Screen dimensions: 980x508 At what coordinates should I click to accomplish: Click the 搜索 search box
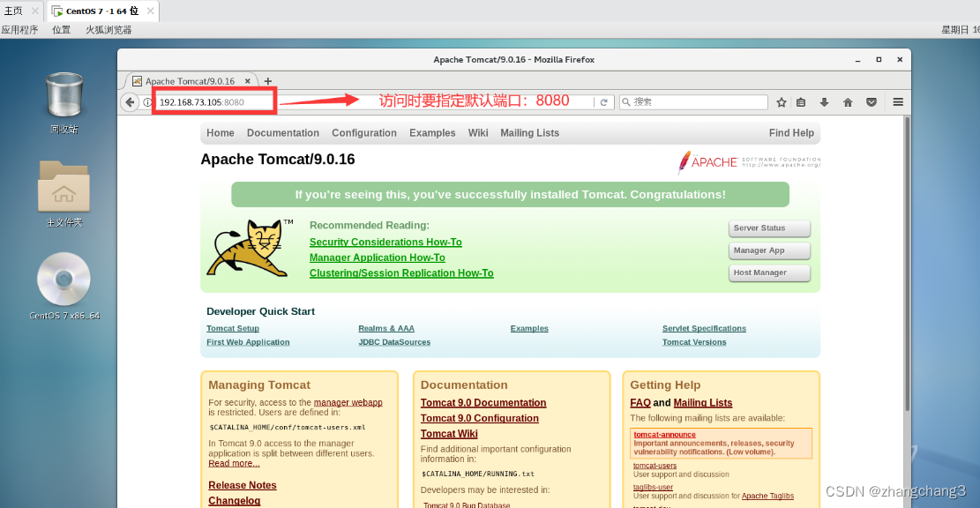pos(693,101)
